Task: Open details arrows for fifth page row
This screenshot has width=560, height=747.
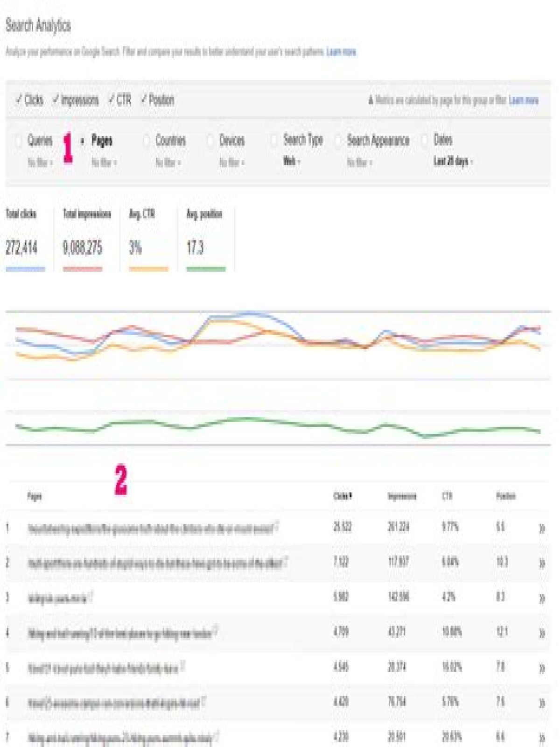Action: (542, 669)
